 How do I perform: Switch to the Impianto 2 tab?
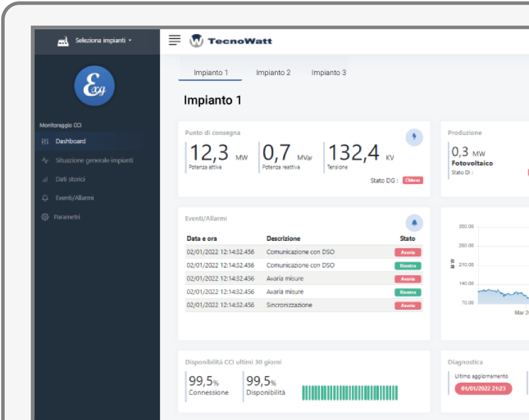pyautogui.click(x=273, y=72)
